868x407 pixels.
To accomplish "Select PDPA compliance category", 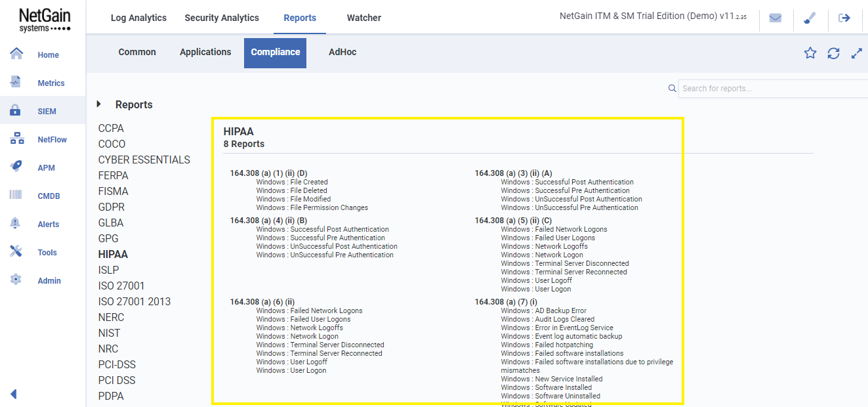I will [x=111, y=396].
